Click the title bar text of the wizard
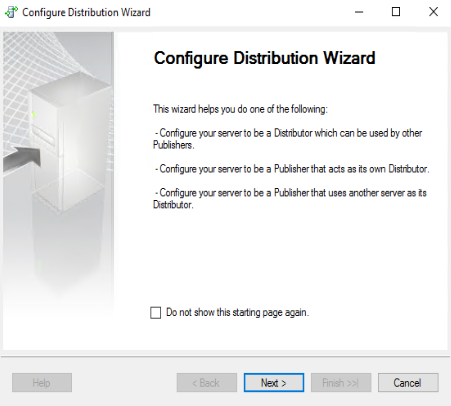This screenshot has width=451, height=406. [86, 12]
